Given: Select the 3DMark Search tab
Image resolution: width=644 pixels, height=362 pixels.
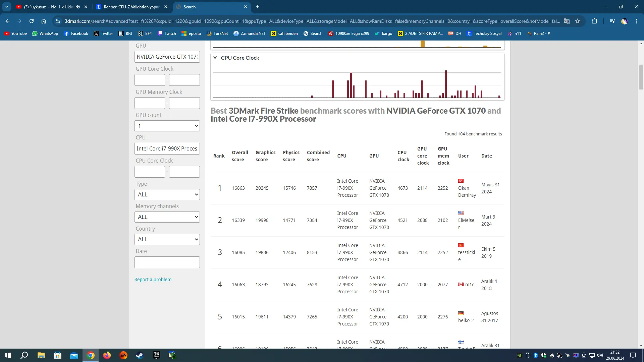Looking at the screenshot, I should click(x=211, y=7).
